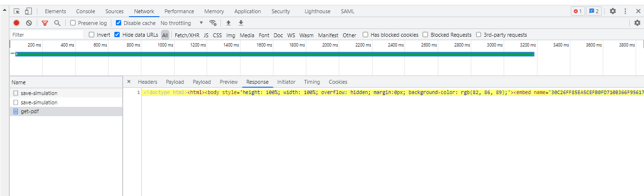
Task: Focus the Filter text field
Action: 47,35
